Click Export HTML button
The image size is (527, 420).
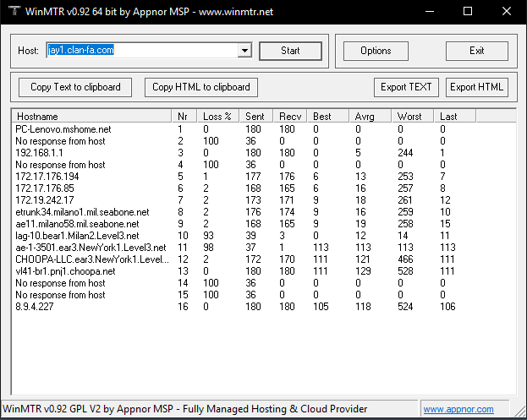pyautogui.click(x=476, y=87)
